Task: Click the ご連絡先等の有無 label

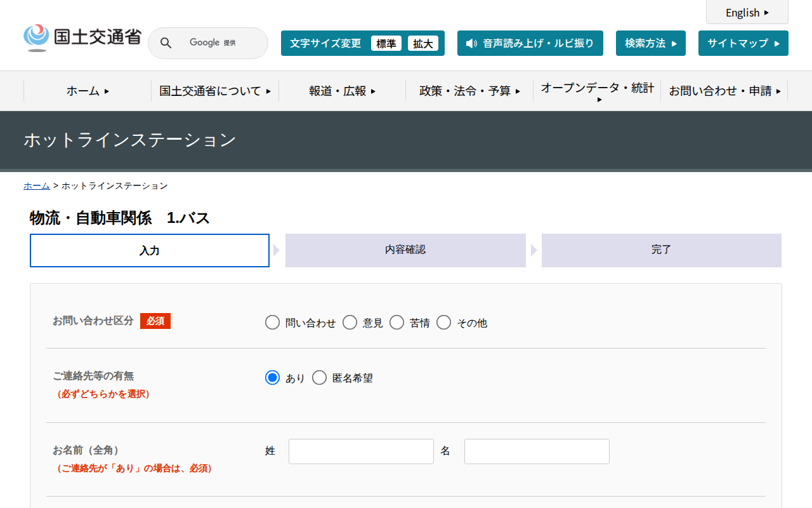Action: click(93, 376)
